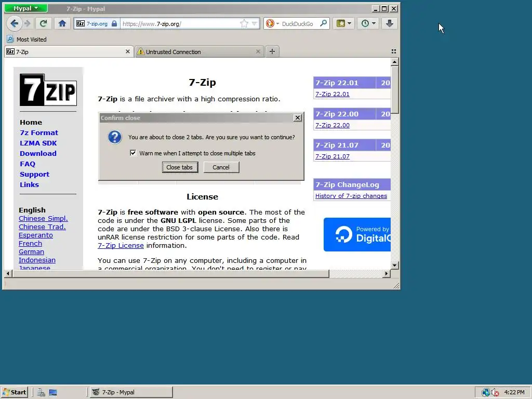The width and height of the screenshot is (532, 399).
Task: Click the horizontal scrollbar right arrow
Action: pos(386,273)
